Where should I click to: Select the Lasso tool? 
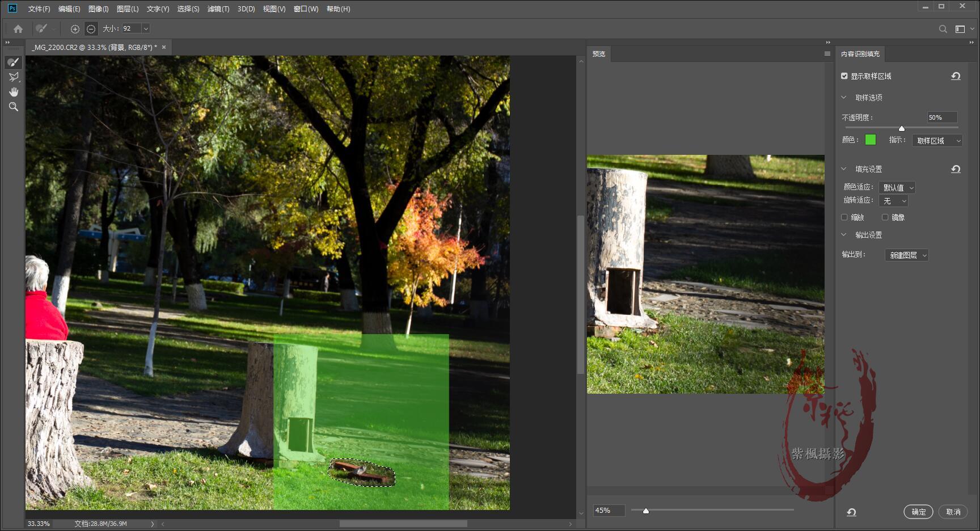pyautogui.click(x=14, y=77)
